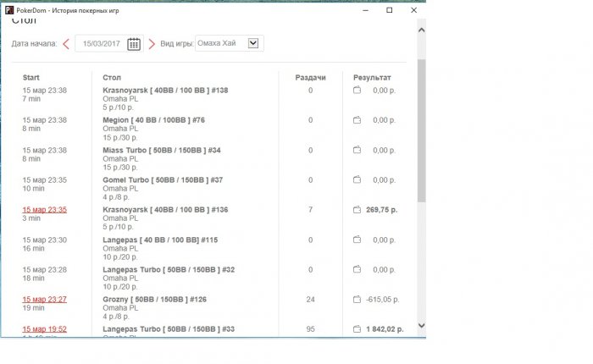This screenshot has width=593, height=364.
Task: Click the PokerDom app icon in title bar
Action: tap(9, 10)
